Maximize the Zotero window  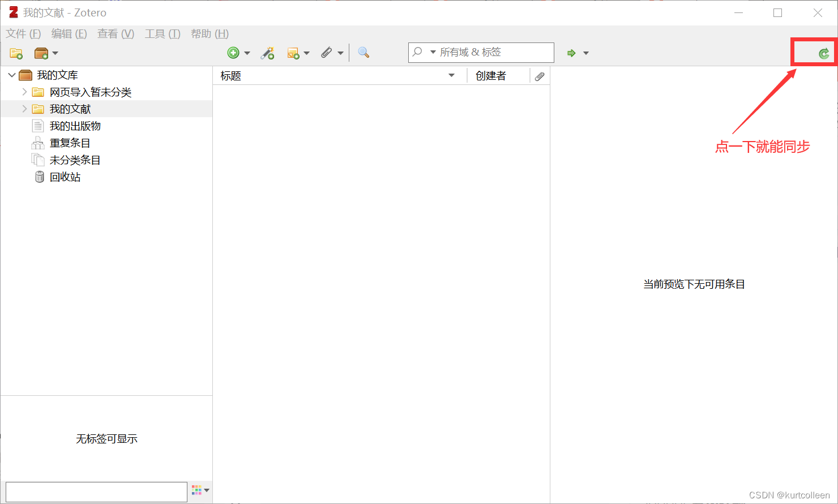click(778, 12)
